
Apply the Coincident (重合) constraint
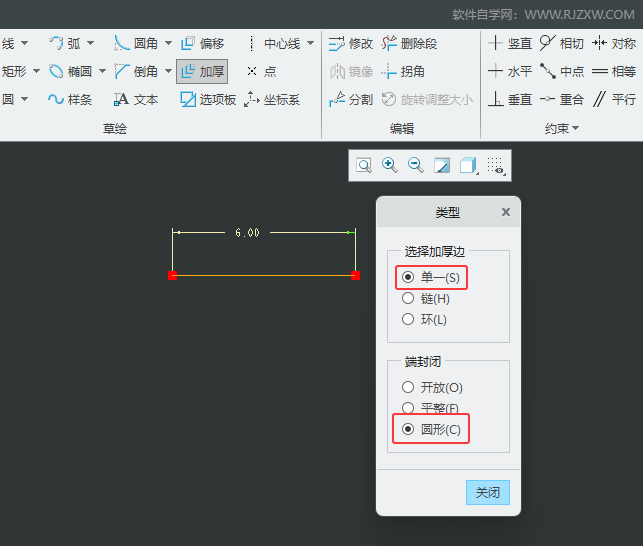(562, 99)
